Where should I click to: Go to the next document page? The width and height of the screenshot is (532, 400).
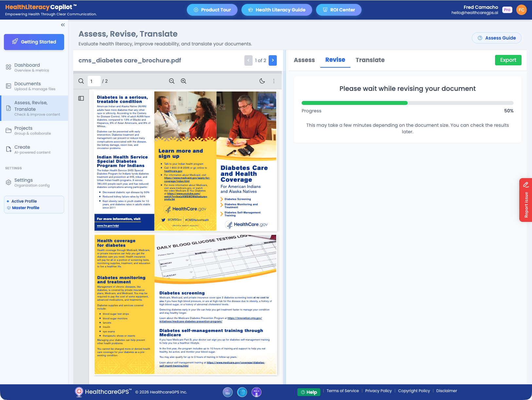click(273, 60)
